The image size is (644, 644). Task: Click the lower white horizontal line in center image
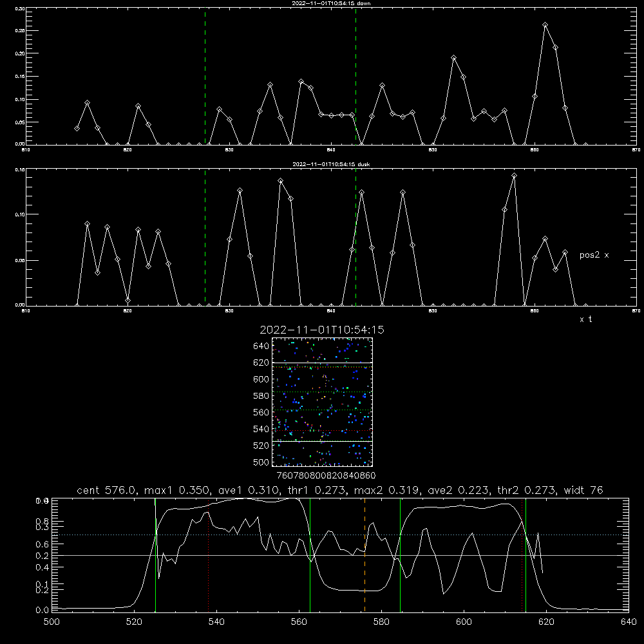pyautogui.click(x=322, y=442)
